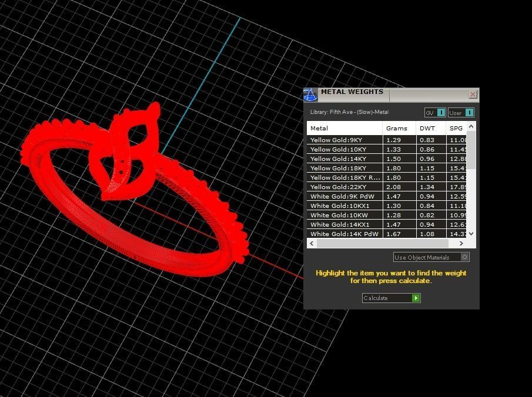
Task: Select the Yellow Gold:22KY row
Action: (x=386, y=187)
